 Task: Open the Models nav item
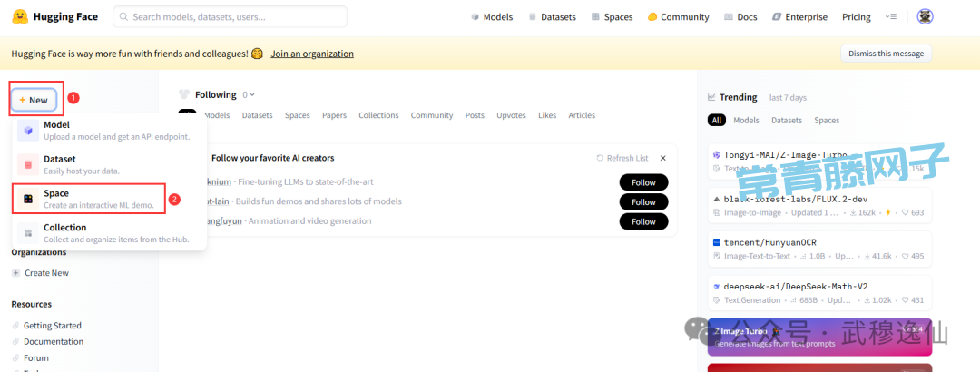pyautogui.click(x=491, y=16)
